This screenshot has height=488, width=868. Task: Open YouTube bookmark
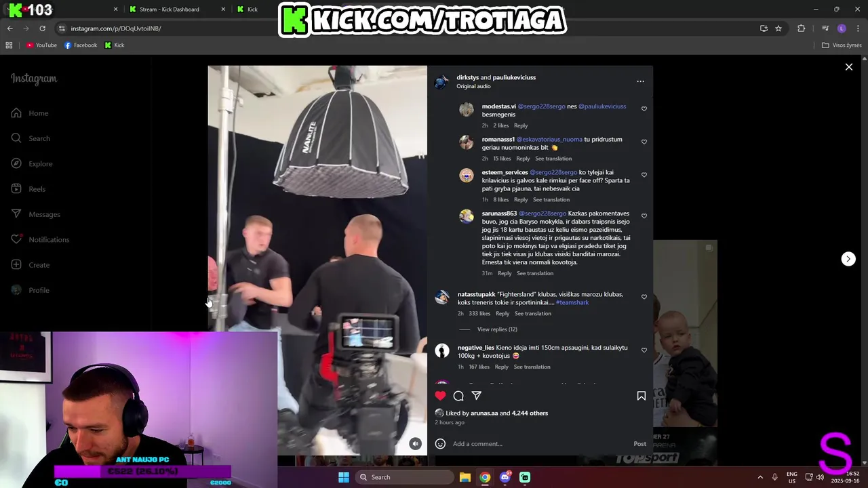coord(41,45)
